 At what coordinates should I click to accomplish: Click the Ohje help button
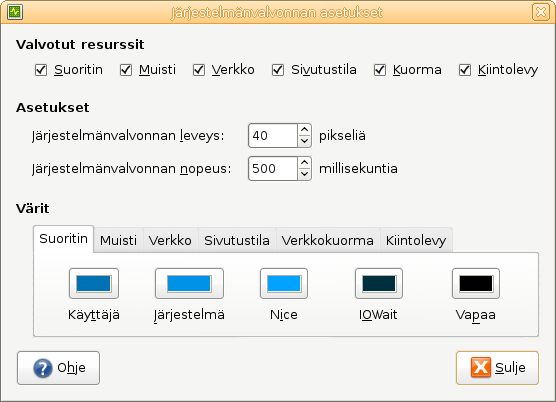tap(59, 368)
